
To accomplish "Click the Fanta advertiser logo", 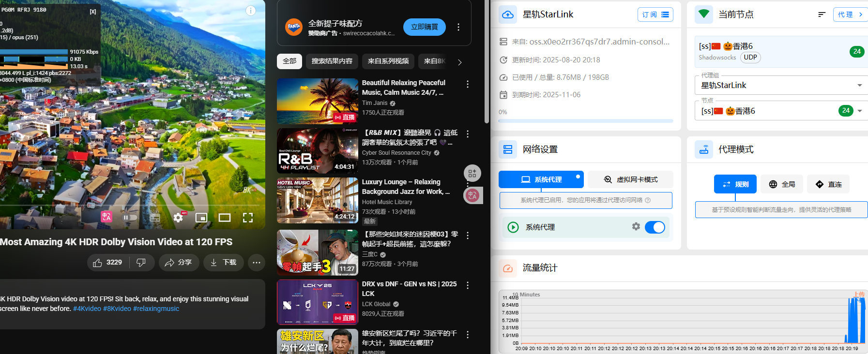I will (x=294, y=27).
